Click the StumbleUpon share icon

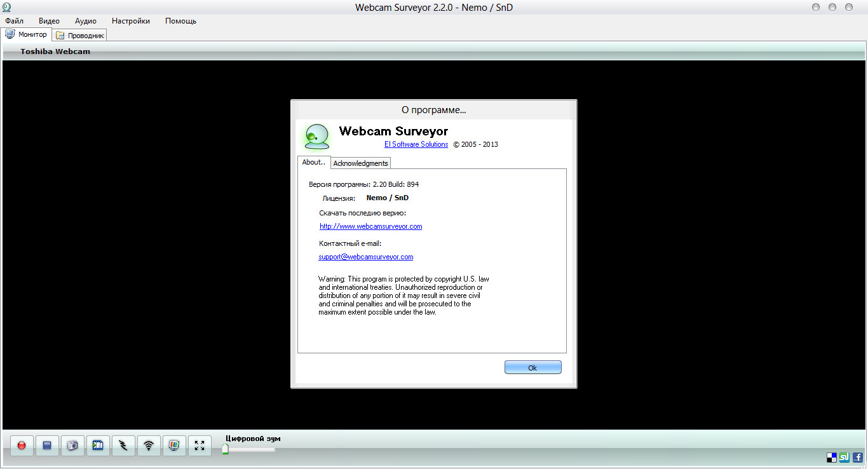tap(844, 457)
